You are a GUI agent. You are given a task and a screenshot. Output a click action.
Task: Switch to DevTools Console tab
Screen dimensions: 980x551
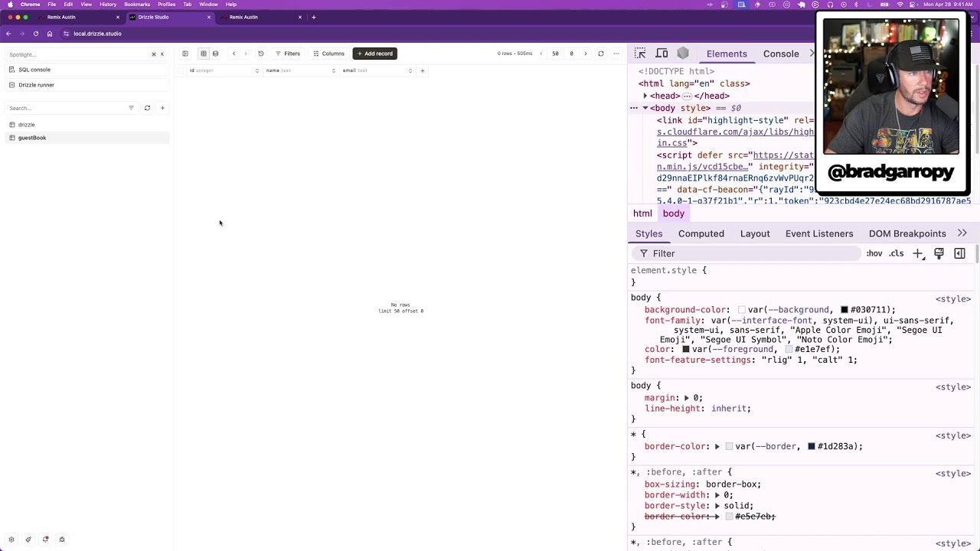(x=781, y=54)
